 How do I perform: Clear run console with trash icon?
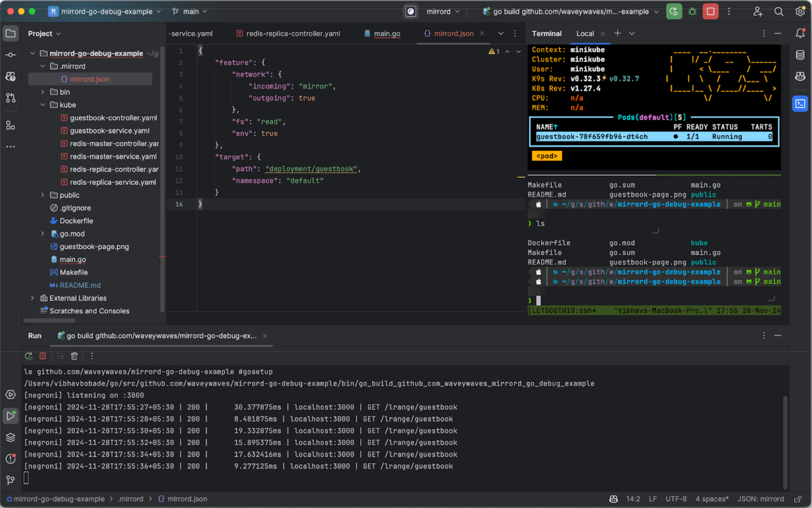pyautogui.click(x=74, y=356)
